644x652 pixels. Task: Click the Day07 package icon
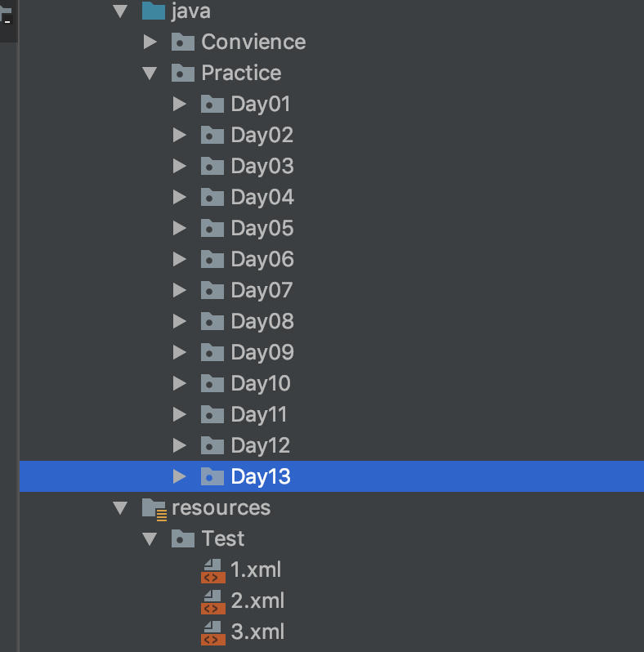(x=212, y=290)
